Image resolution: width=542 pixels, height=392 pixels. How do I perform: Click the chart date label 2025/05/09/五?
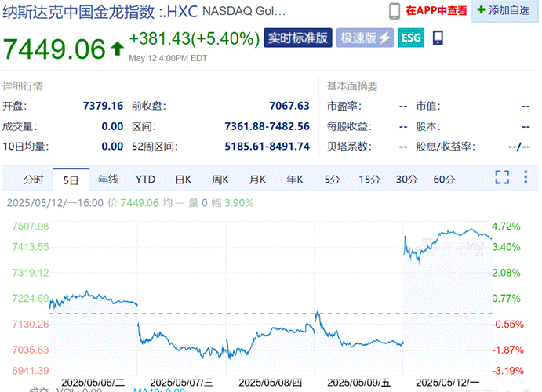point(358,383)
